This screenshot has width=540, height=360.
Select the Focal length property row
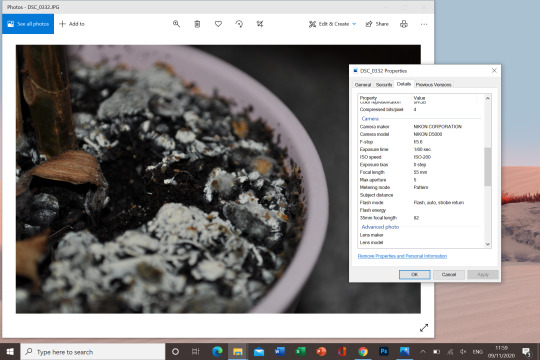point(421,172)
